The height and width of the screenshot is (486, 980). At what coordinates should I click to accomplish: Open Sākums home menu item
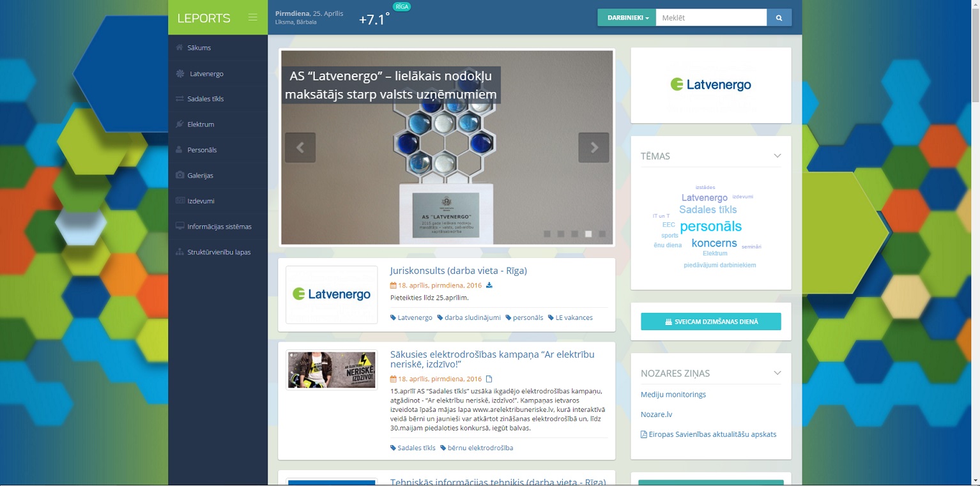click(x=199, y=48)
